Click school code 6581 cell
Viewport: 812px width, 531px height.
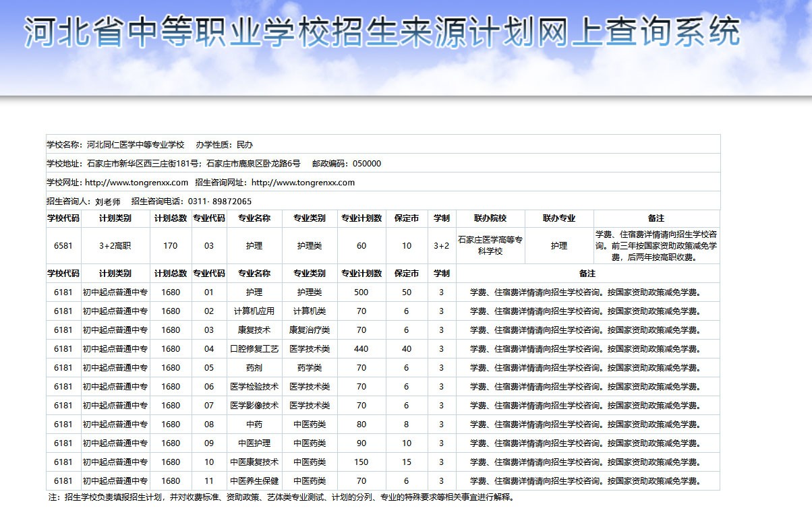point(63,246)
